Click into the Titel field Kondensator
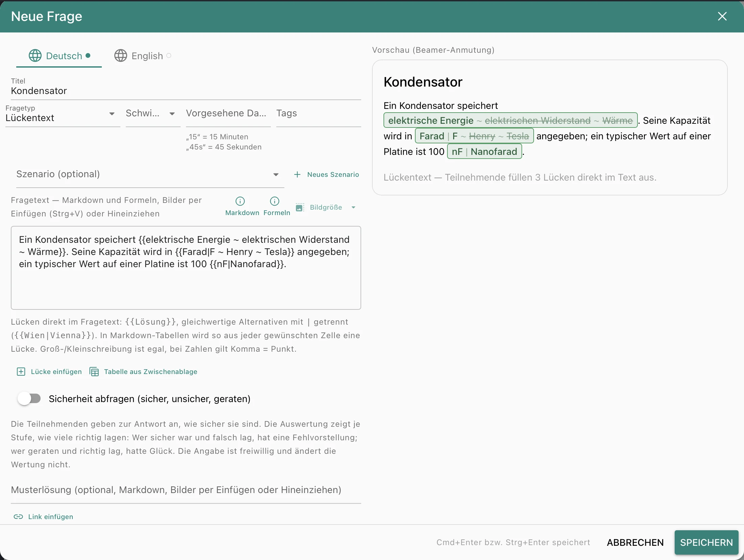This screenshot has width=744, height=560. pyautogui.click(x=186, y=91)
